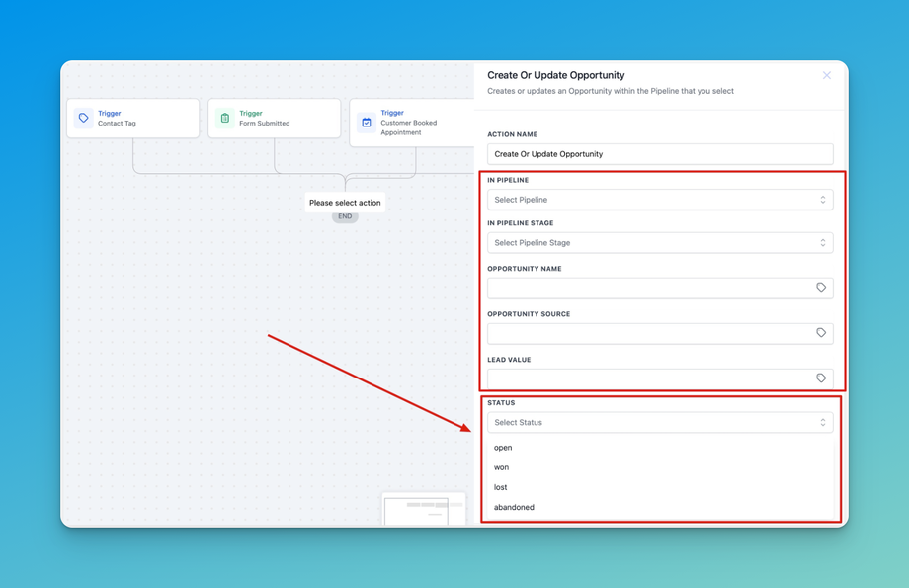Click the Contact Tag trigger tag icon
The width and height of the screenshot is (909, 588).
coord(83,118)
